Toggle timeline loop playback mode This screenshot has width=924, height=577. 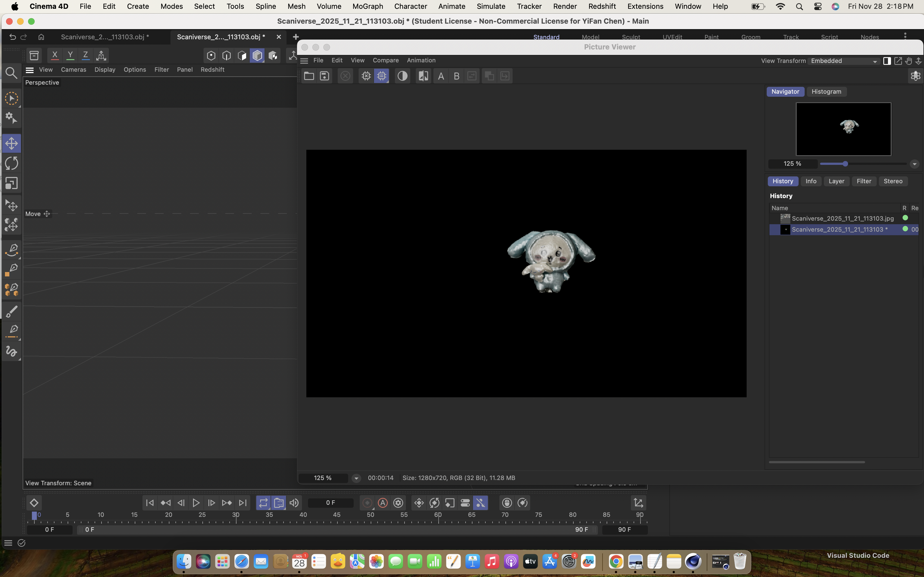[x=263, y=503]
